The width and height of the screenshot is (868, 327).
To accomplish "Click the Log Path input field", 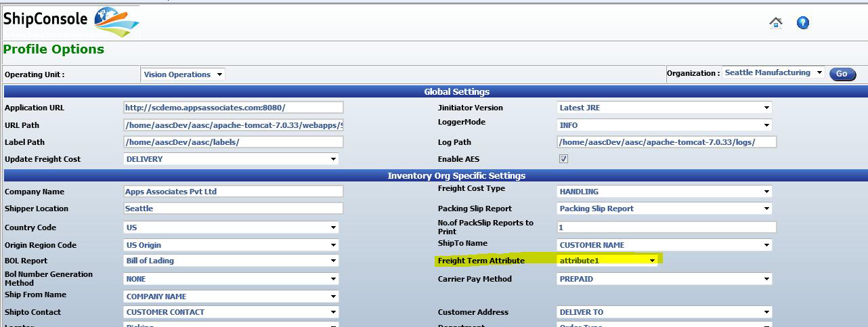I will (x=666, y=142).
